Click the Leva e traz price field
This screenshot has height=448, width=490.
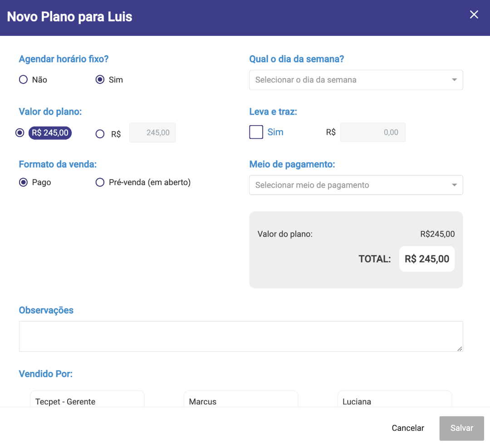(372, 132)
